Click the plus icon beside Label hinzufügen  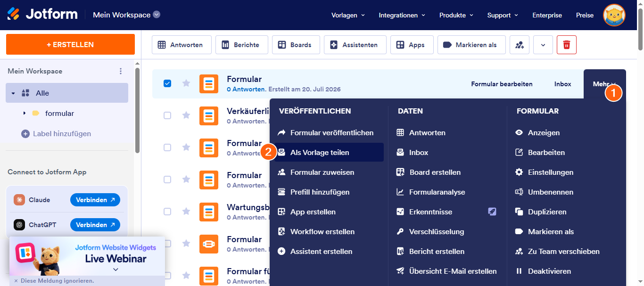point(25,134)
